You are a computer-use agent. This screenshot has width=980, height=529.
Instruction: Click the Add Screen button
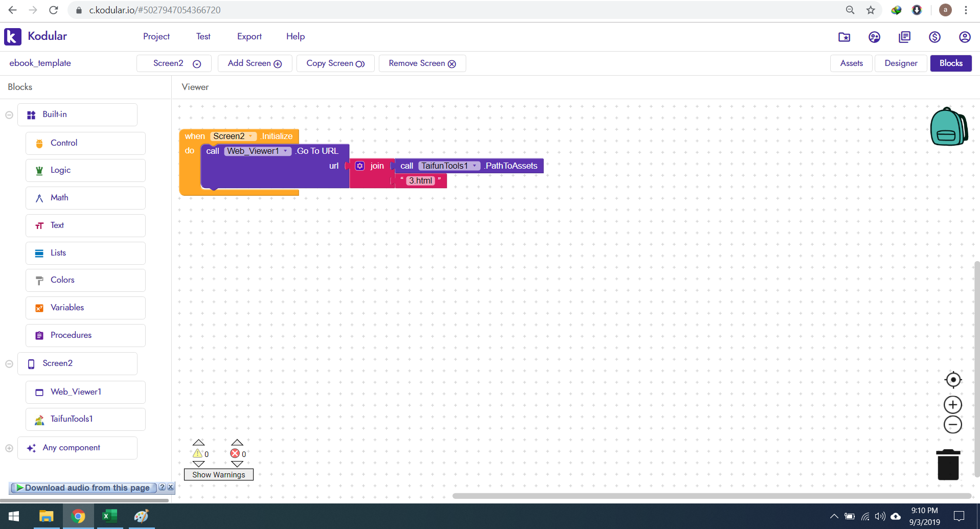tap(254, 63)
